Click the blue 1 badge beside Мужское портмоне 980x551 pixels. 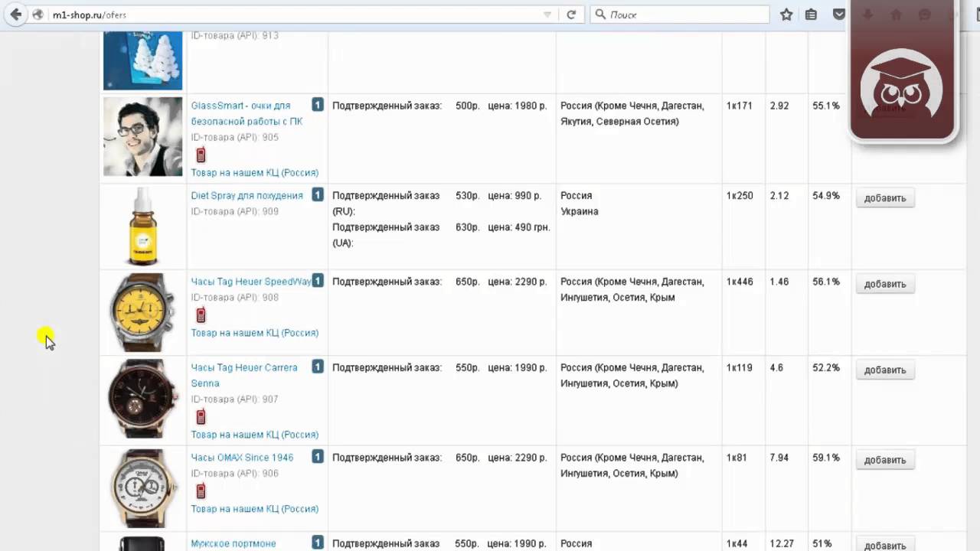point(318,543)
